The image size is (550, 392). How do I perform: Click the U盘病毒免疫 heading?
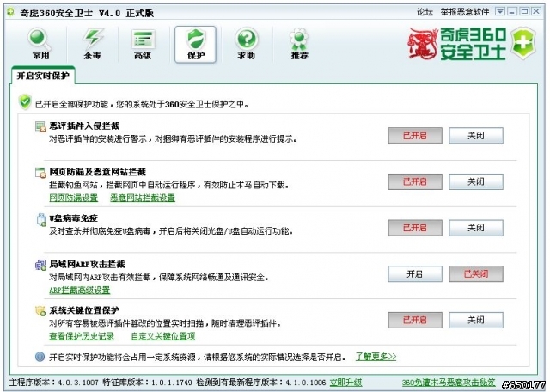(73, 218)
